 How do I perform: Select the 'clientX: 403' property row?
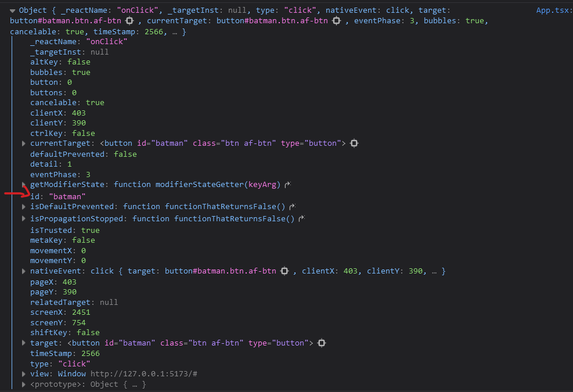[57, 113]
